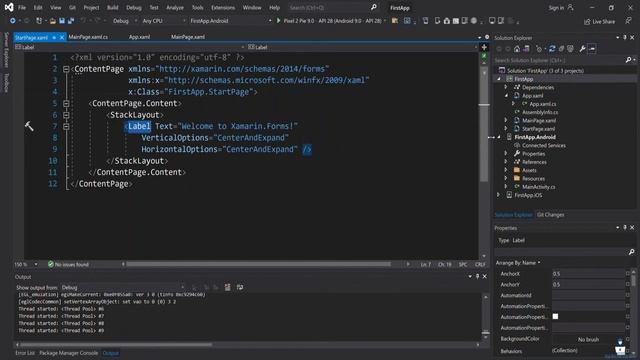The width and height of the screenshot is (640, 360).
Task: Click the Live Share button
Action: [x=599, y=21]
